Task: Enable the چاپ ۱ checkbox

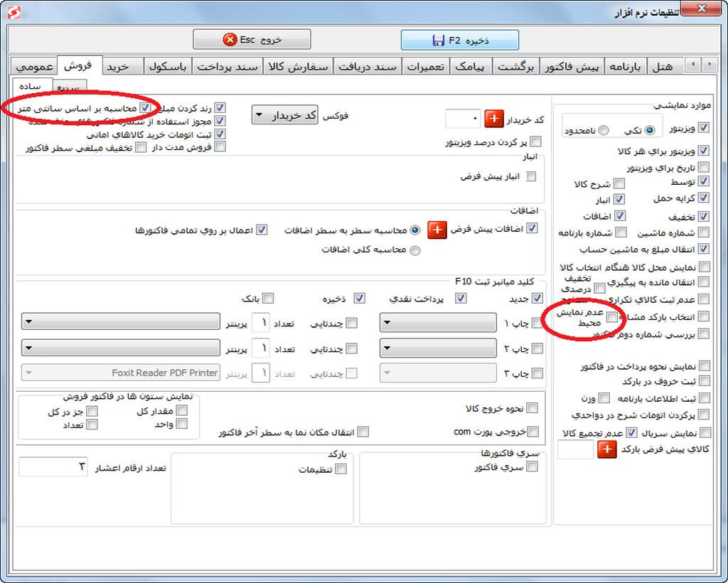Action: click(537, 323)
